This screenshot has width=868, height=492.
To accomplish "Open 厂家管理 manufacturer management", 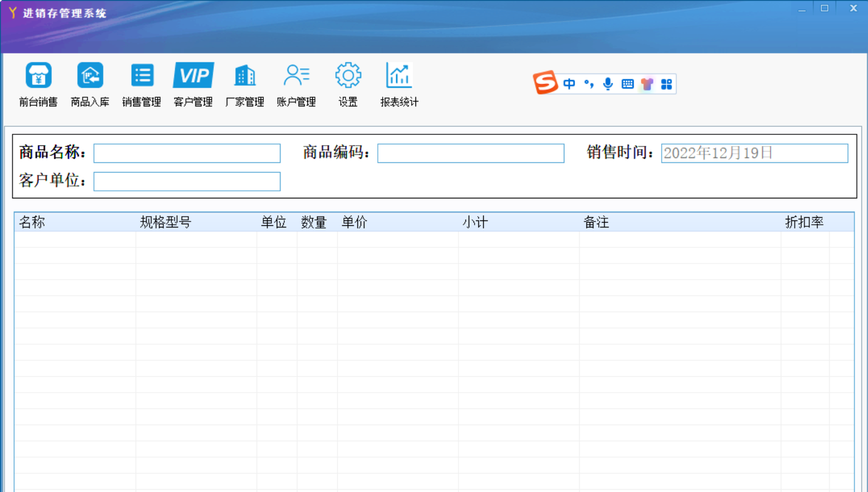I will click(245, 84).
